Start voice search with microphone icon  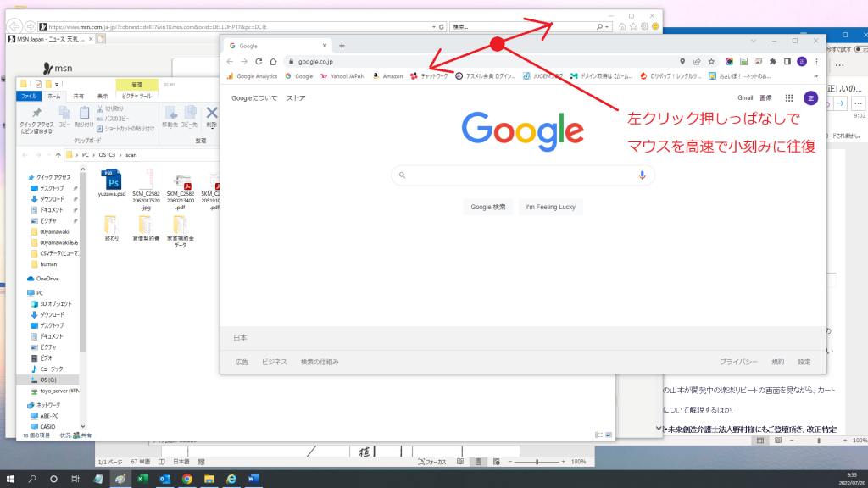coord(643,175)
